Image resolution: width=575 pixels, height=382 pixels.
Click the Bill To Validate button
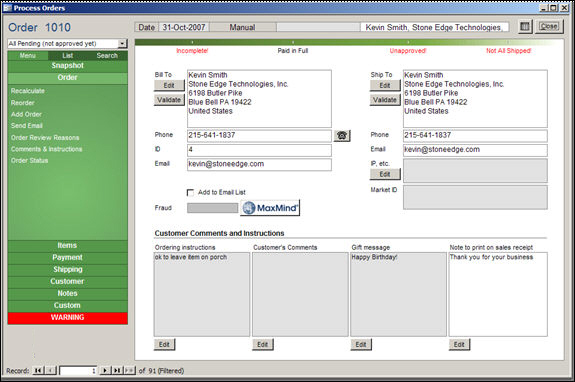(169, 100)
